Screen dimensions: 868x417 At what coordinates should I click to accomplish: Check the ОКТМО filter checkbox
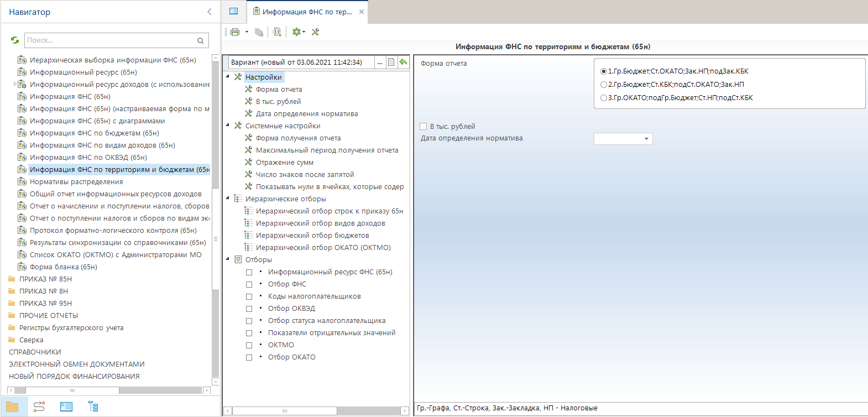(x=249, y=345)
